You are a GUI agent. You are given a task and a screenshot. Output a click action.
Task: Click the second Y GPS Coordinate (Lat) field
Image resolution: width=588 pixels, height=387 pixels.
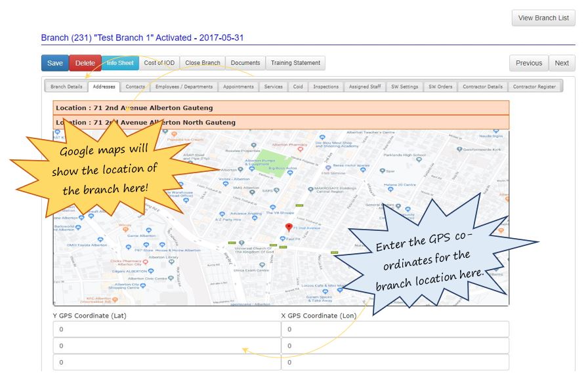[167, 346]
